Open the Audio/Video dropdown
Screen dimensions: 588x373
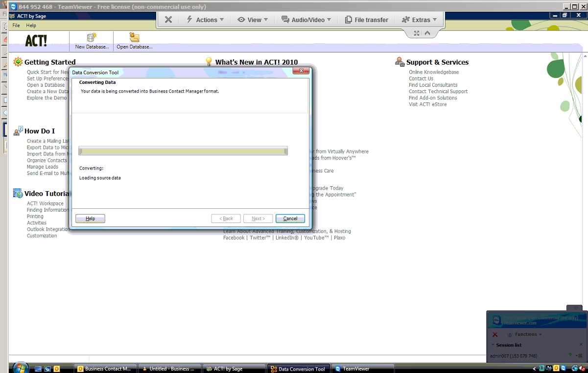pyautogui.click(x=306, y=20)
